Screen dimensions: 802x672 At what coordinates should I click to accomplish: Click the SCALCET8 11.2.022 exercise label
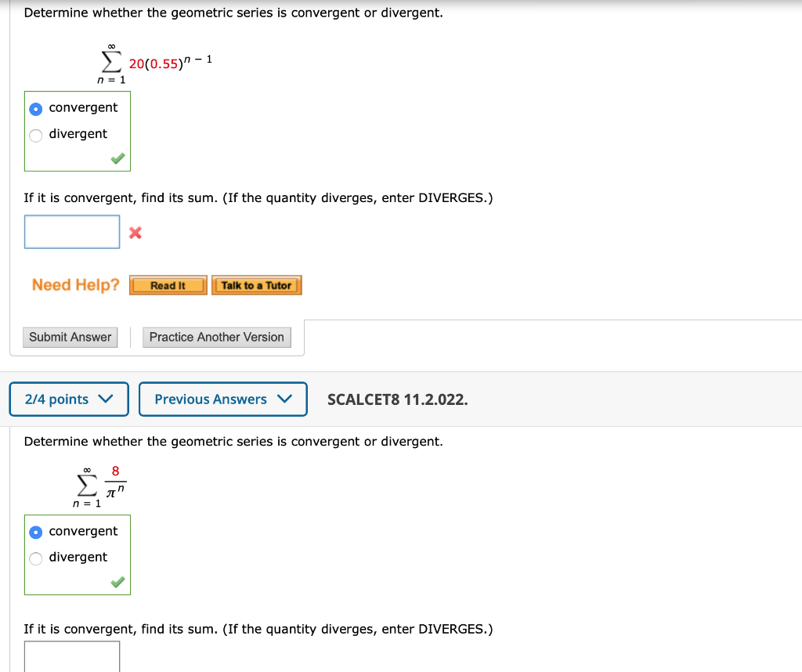pos(398,399)
